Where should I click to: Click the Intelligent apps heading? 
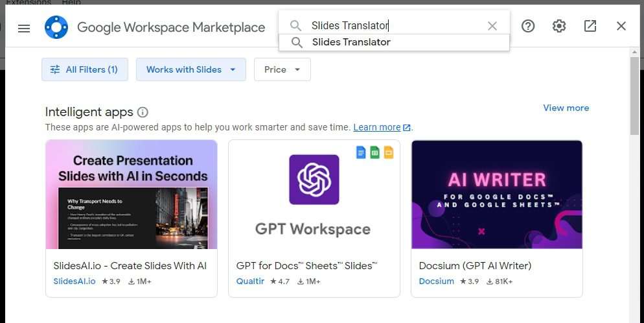[x=89, y=112]
